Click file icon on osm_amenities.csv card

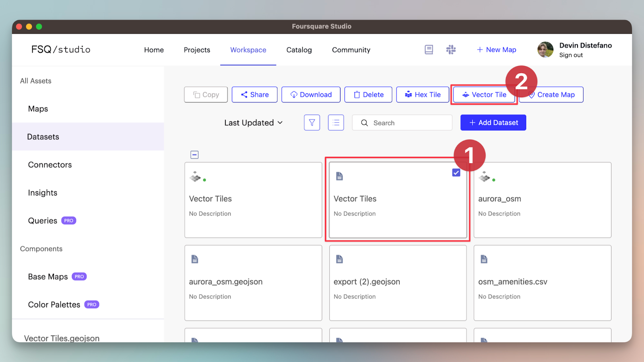click(484, 259)
